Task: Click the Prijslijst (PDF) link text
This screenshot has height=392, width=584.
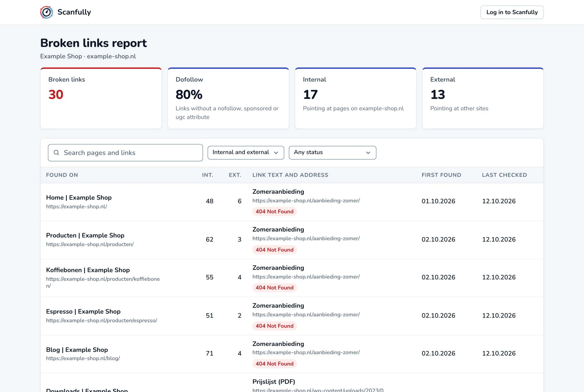Action: [274, 382]
